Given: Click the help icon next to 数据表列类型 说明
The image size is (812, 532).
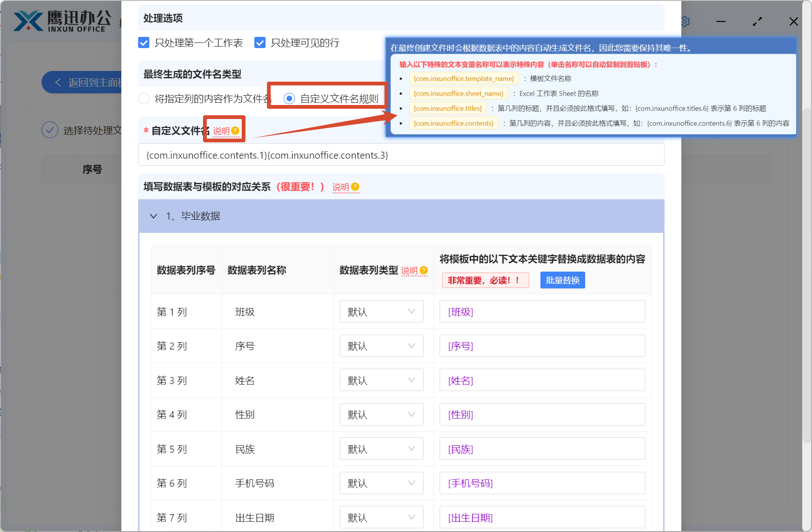Looking at the screenshot, I should (423, 270).
